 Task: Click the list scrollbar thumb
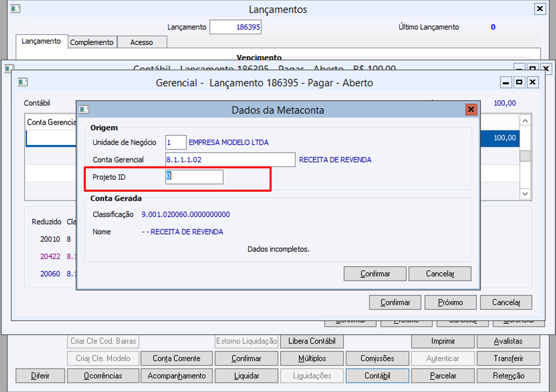tap(525, 156)
